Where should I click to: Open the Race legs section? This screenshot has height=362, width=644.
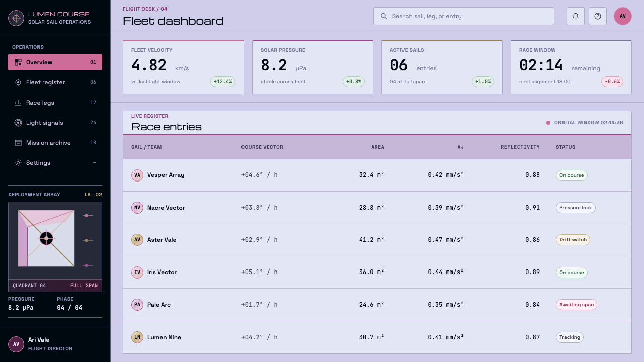55,103
